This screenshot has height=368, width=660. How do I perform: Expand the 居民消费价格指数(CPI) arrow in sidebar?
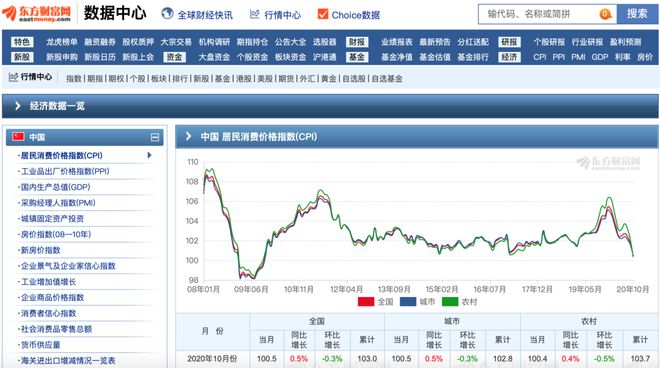pyautogui.click(x=149, y=155)
